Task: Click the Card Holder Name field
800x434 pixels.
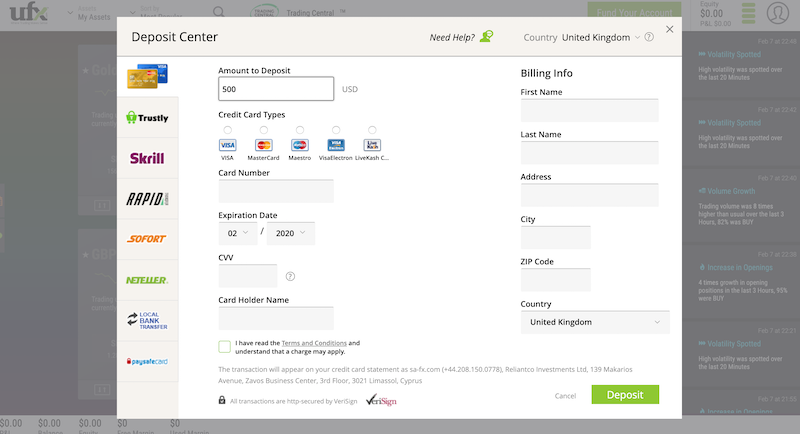Action: point(276,318)
